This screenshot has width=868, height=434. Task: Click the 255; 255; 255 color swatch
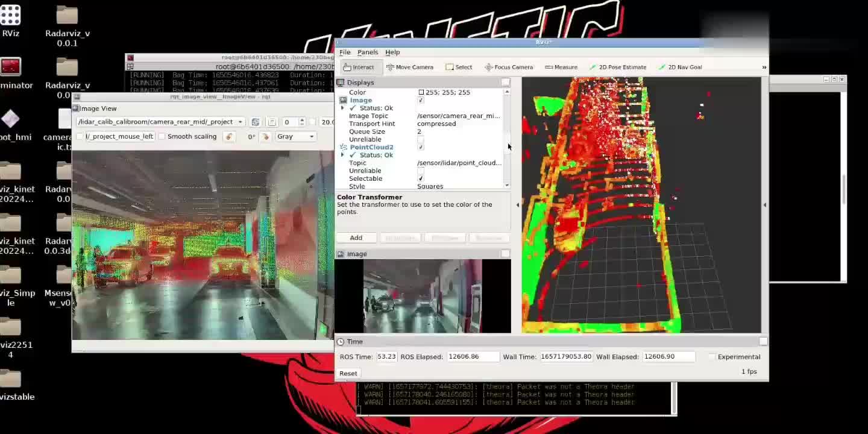point(421,92)
